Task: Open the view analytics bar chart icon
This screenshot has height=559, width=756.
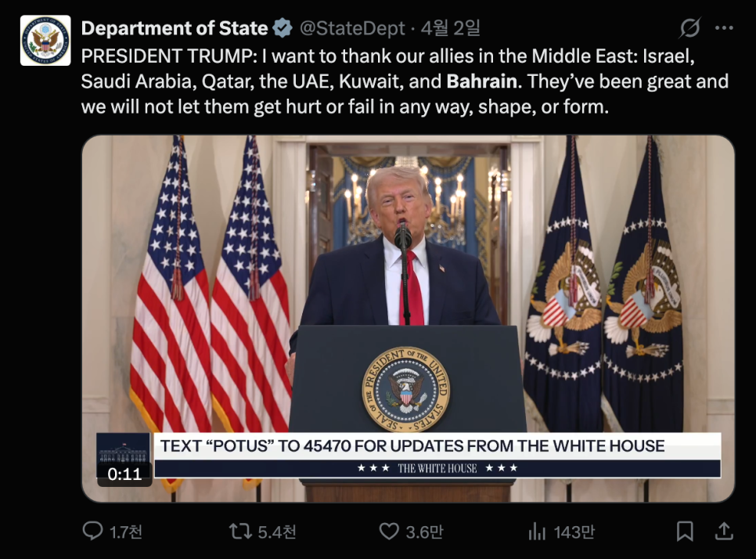Action: pyautogui.click(x=537, y=532)
